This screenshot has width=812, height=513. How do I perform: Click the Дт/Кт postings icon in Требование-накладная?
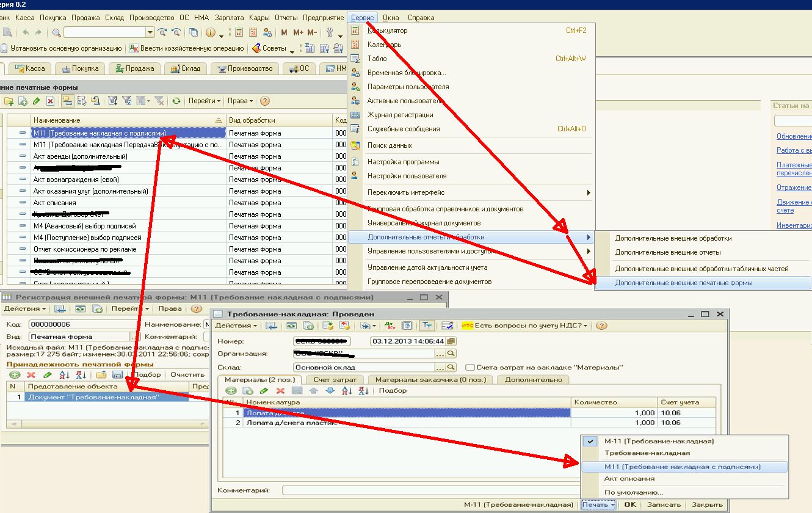(x=391, y=326)
